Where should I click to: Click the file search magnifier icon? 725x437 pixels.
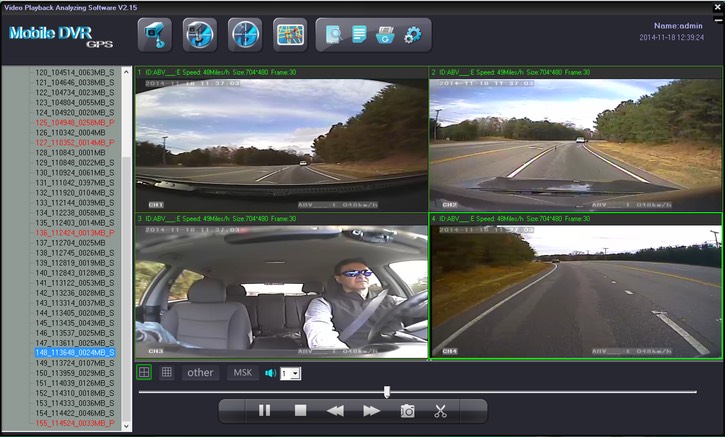tap(333, 35)
